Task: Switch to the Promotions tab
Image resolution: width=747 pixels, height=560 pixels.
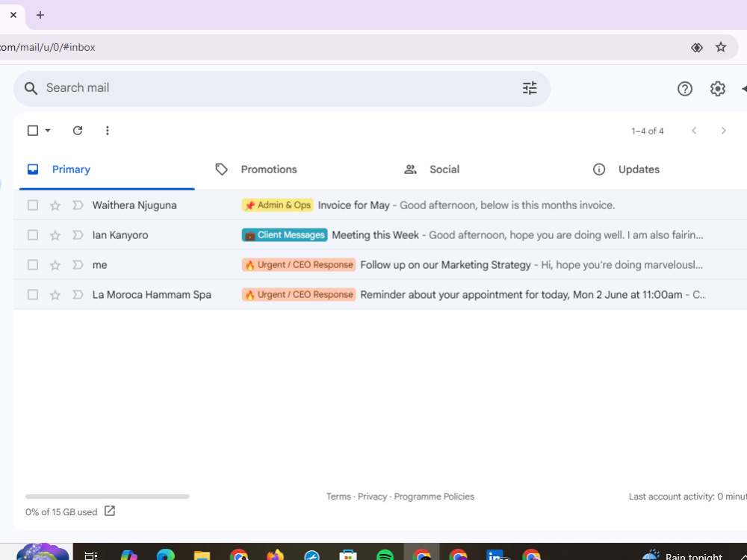Action: pyautogui.click(x=295, y=169)
